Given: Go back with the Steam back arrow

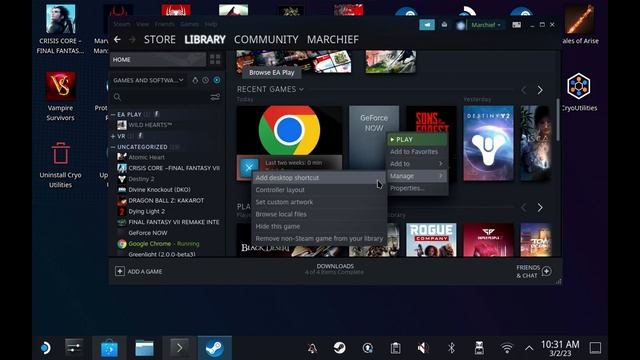Looking at the screenshot, I should tap(117, 40).
